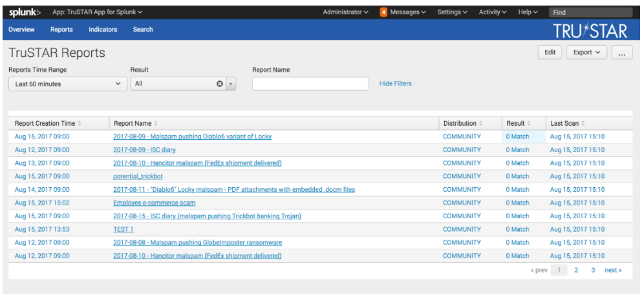The width and height of the screenshot is (644, 294).
Task: Sort by Distribution column icon
Action: (481, 124)
